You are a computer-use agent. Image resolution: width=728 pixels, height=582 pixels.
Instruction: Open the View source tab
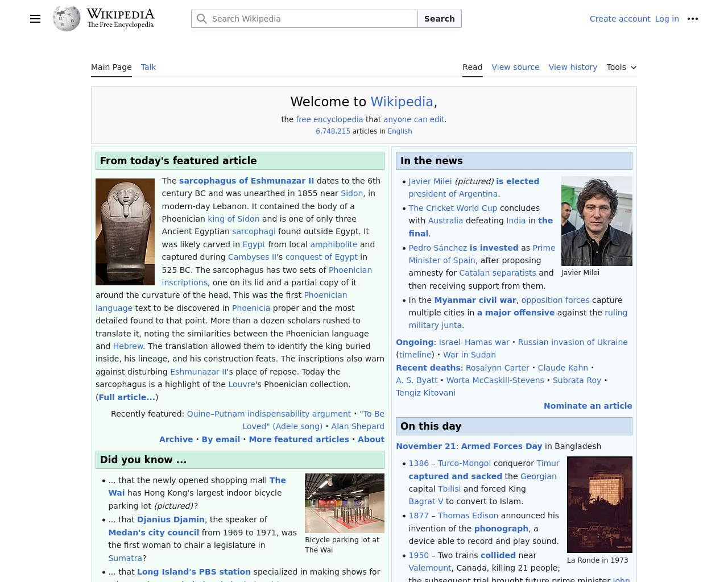click(x=515, y=67)
